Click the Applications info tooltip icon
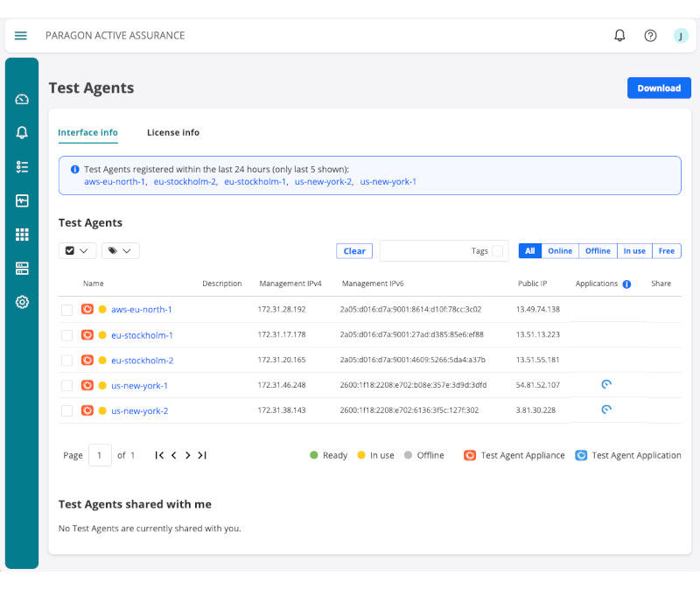Image resolution: width=700 pixels, height=589 pixels. [627, 284]
